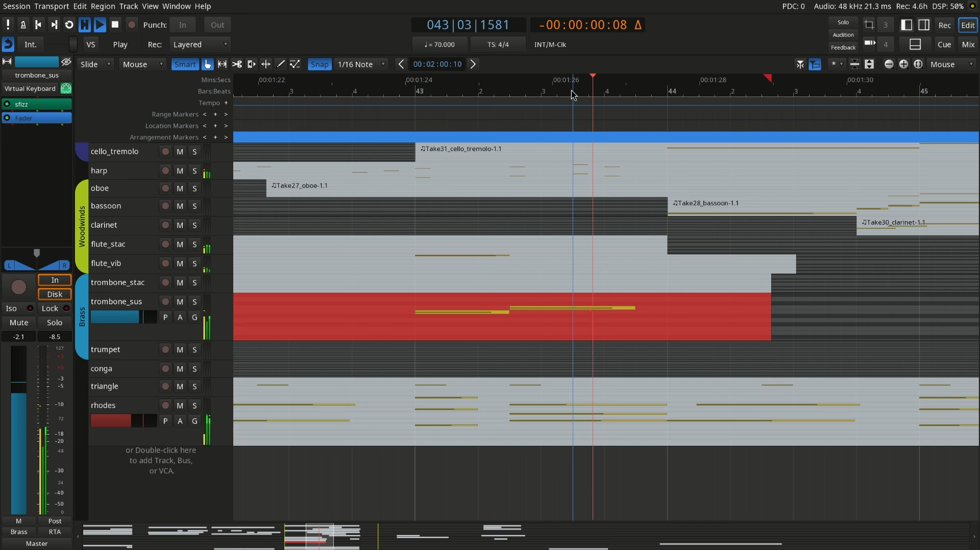Enable loop playback in the transport
Viewport: 980px width, 550px height.
pyautogui.click(x=69, y=25)
